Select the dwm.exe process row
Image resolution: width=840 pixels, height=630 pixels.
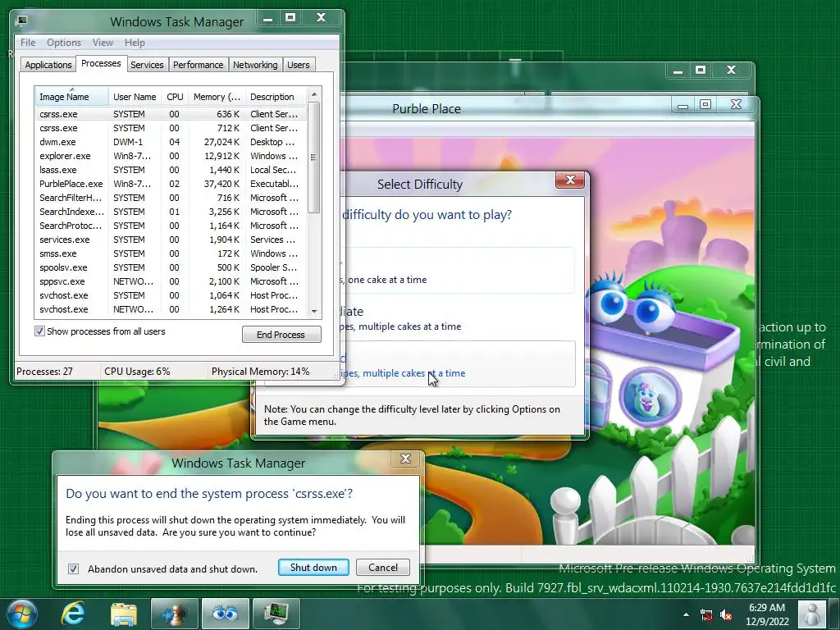coord(171,142)
